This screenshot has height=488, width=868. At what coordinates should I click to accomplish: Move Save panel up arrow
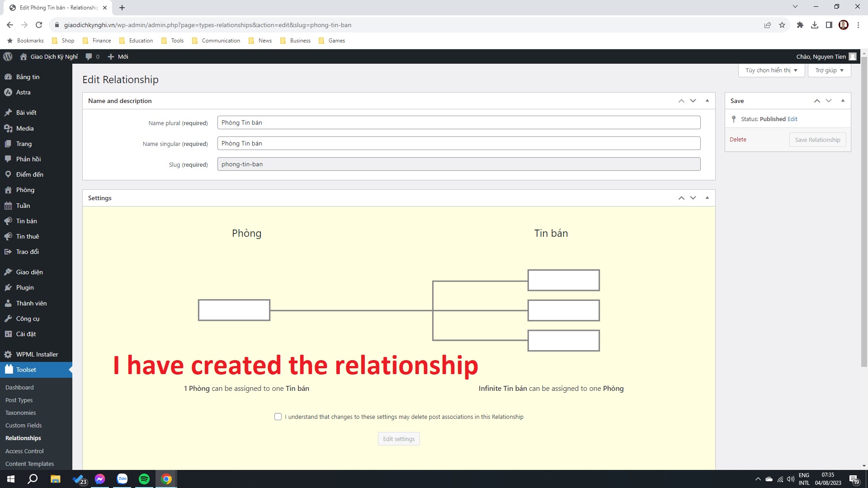pyautogui.click(x=817, y=101)
